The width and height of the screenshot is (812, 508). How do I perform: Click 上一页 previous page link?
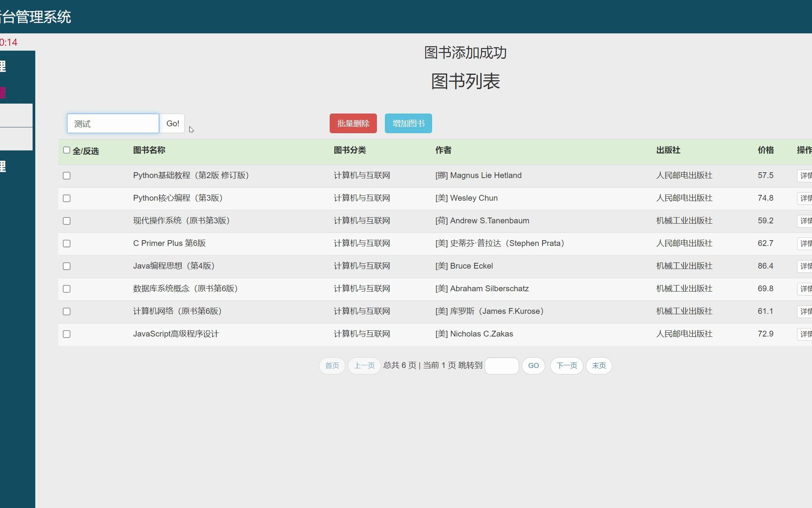pyautogui.click(x=364, y=366)
